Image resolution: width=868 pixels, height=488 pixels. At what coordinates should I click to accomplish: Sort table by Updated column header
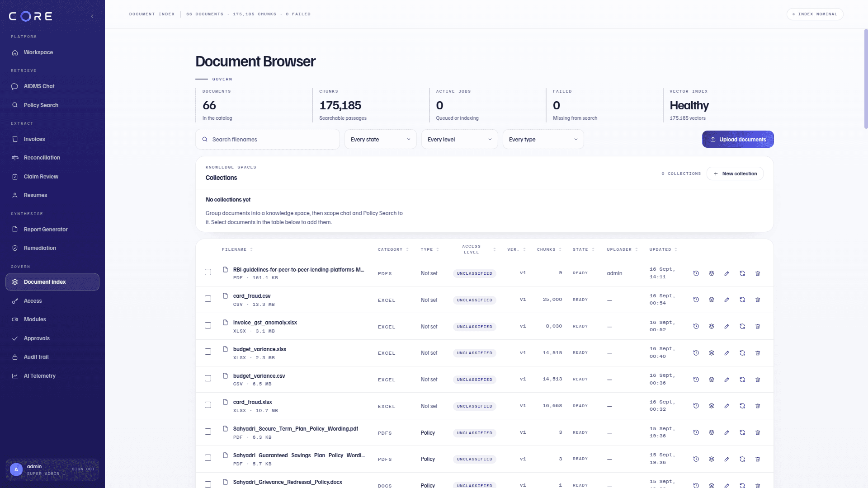tap(663, 249)
